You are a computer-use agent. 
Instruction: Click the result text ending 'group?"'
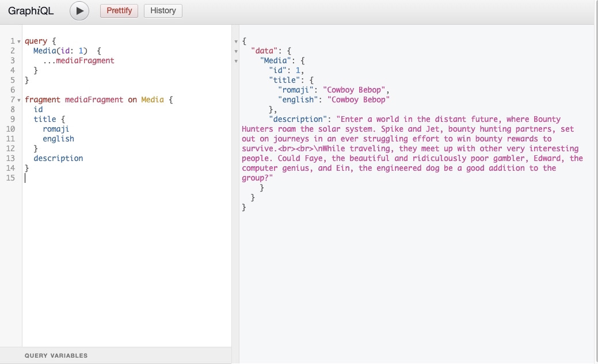[x=257, y=178]
